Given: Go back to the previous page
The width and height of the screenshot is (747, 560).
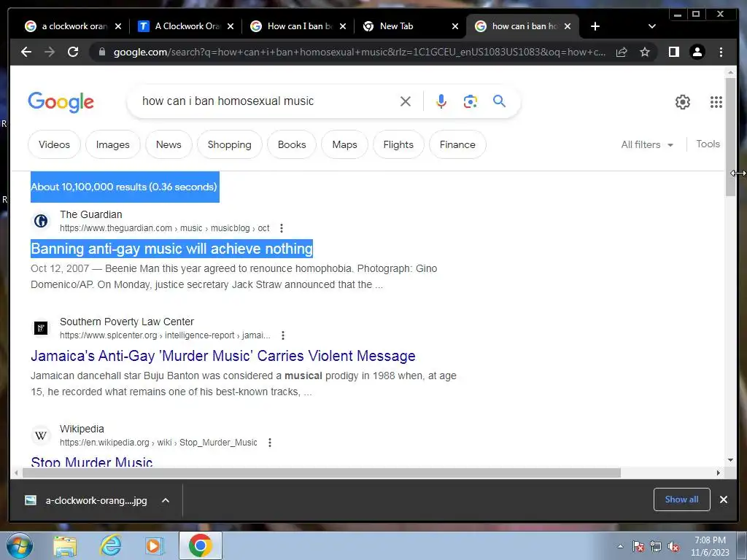Looking at the screenshot, I should 26,52.
